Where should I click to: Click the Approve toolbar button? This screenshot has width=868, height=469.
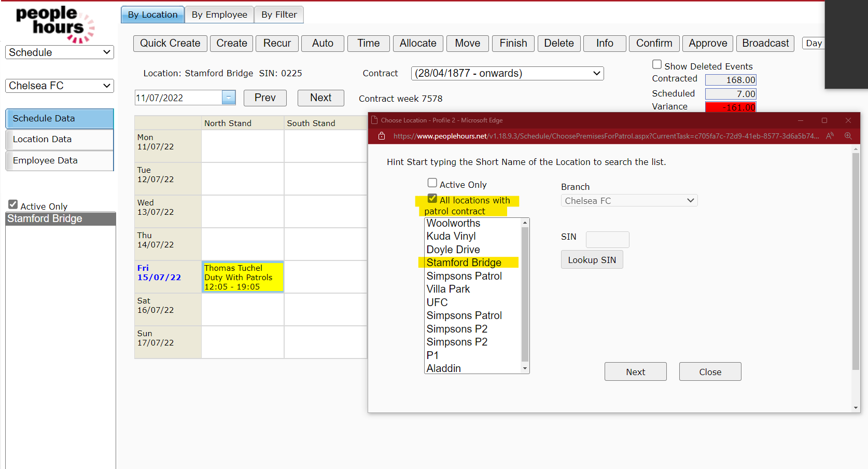pos(707,44)
